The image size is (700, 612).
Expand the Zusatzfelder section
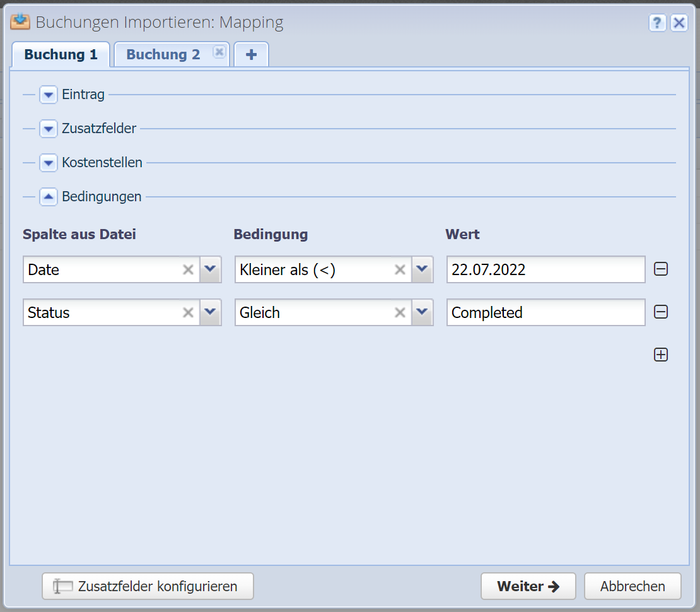(x=49, y=129)
